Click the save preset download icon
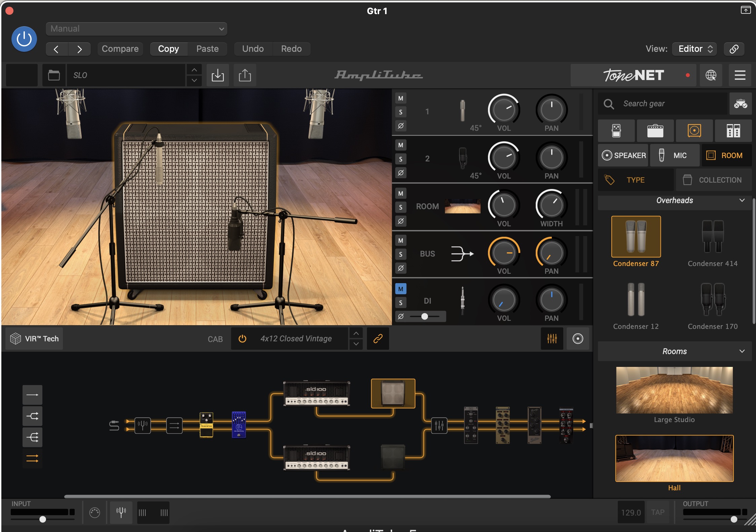The width and height of the screenshot is (756, 532). click(218, 75)
